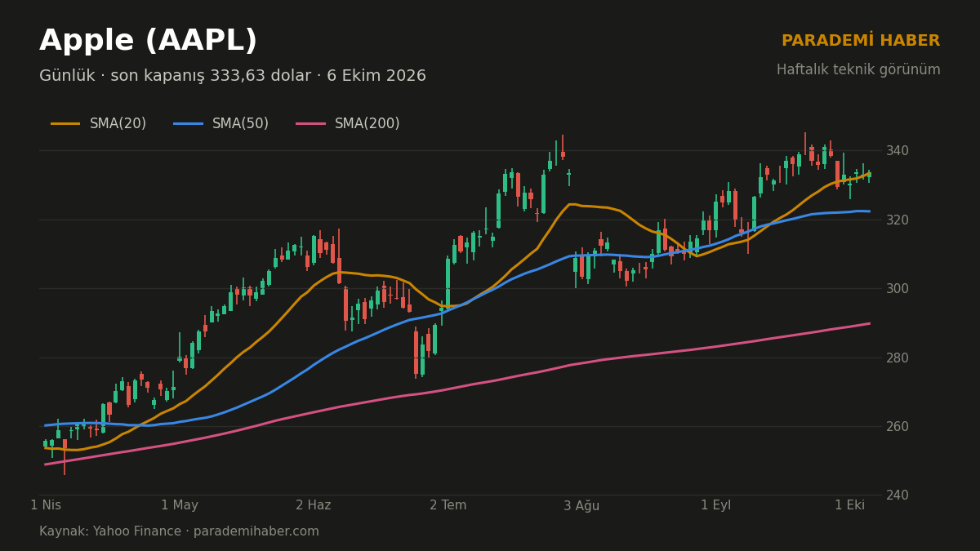Image resolution: width=980 pixels, height=551 pixels.
Task: Click the PARADEMİ HABER brand name
Action: pos(861,41)
